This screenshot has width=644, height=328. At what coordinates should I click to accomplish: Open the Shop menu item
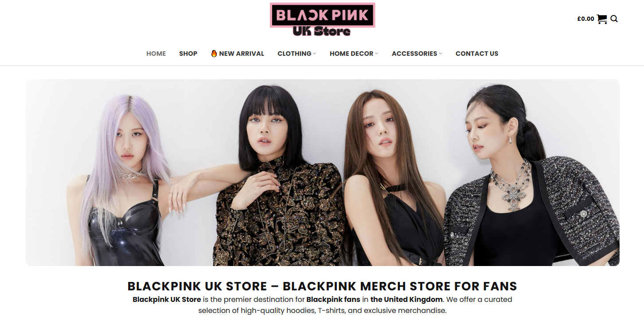click(x=188, y=54)
